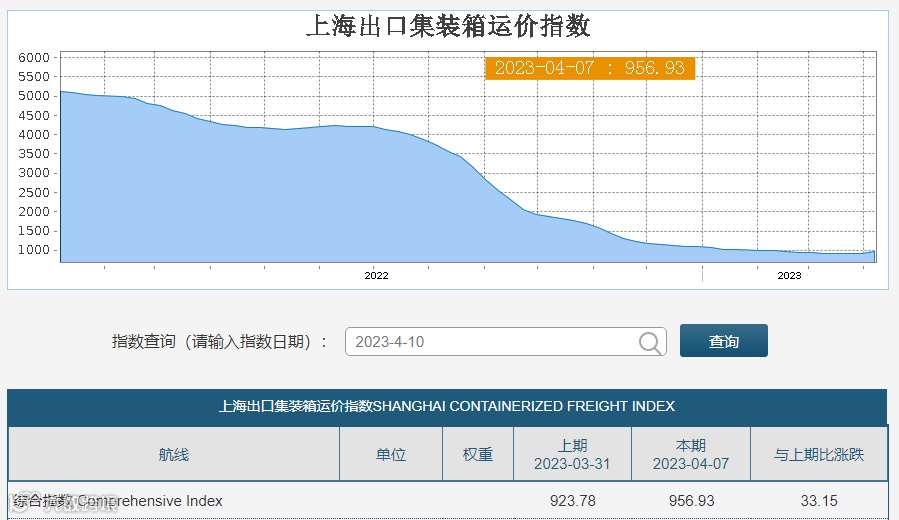899x520 pixels.
Task: Click the 航线 column header
Action: 174,455
